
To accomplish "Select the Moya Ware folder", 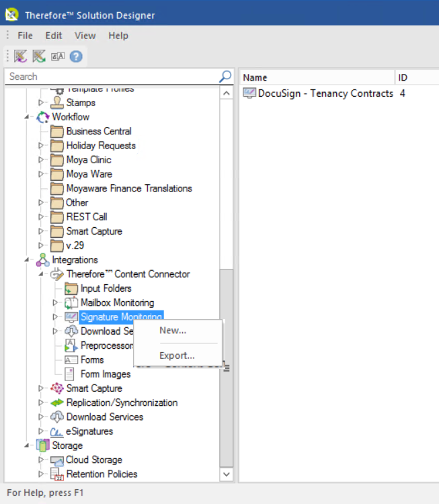I will coord(89,174).
